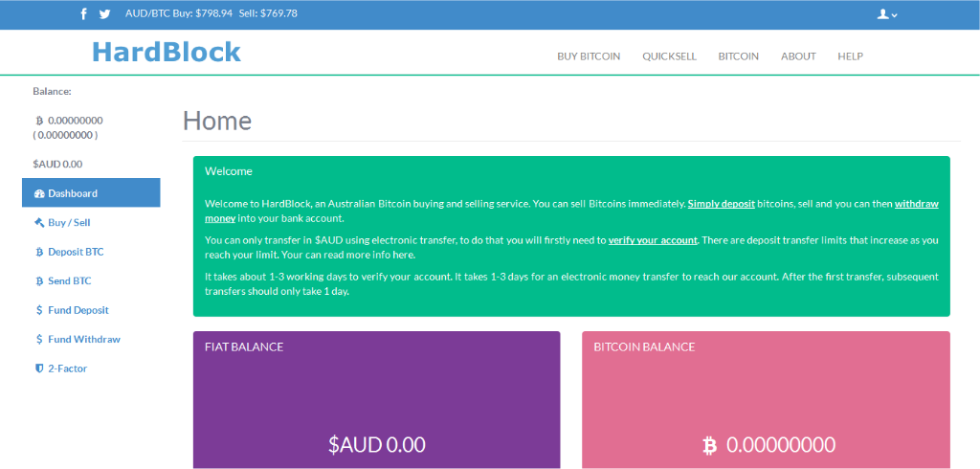The width and height of the screenshot is (980, 469).
Task: Open the HardBlock Facebook page icon
Action: pyautogui.click(x=84, y=13)
